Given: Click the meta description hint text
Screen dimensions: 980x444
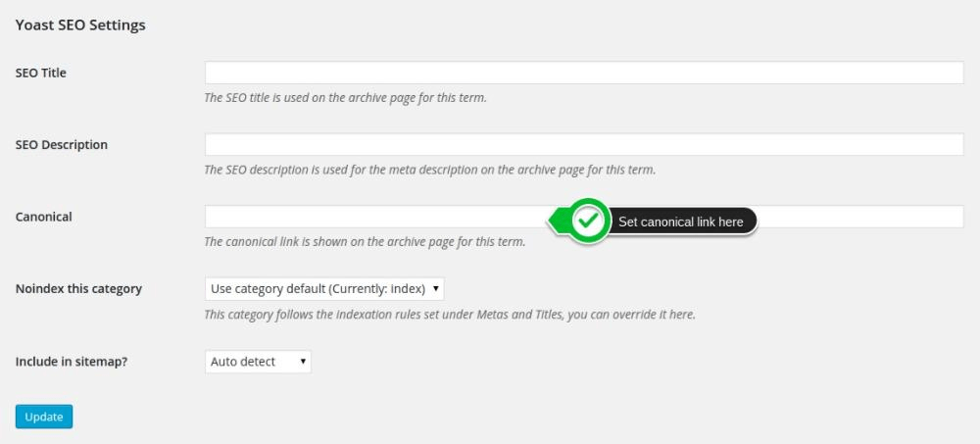Looking at the screenshot, I should click(x=429, y=170).
